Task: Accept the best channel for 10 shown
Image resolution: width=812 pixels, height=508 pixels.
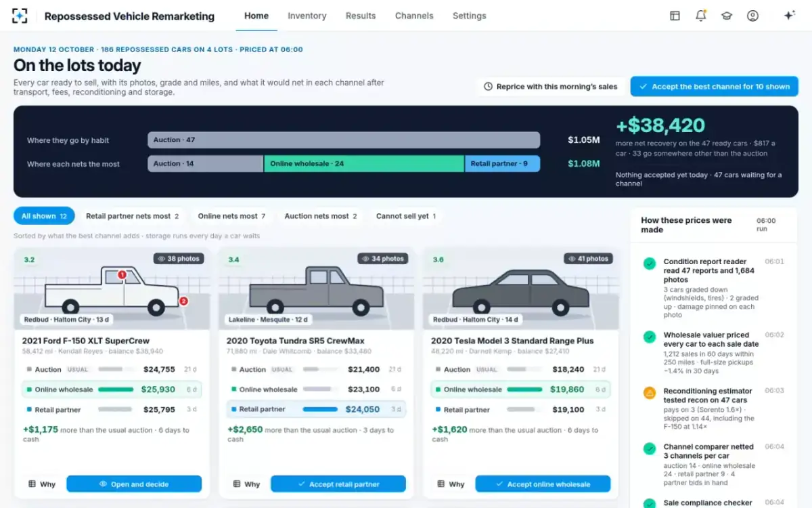Action: pos(715,87)
